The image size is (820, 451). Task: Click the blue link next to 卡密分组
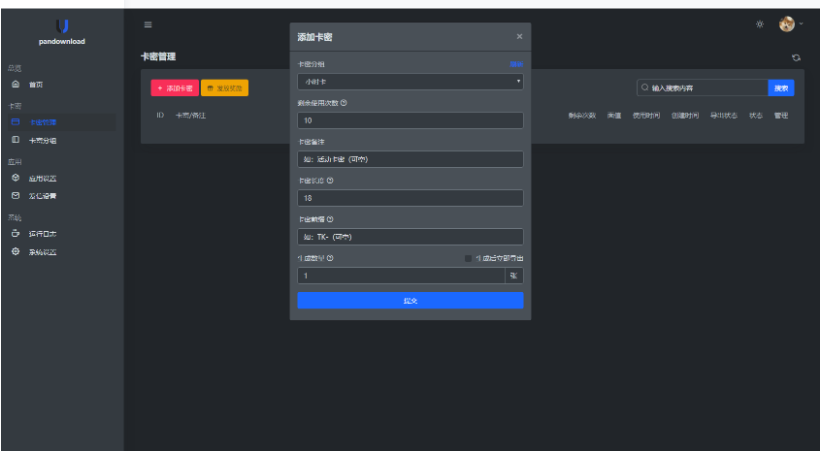tap(516, 64)
